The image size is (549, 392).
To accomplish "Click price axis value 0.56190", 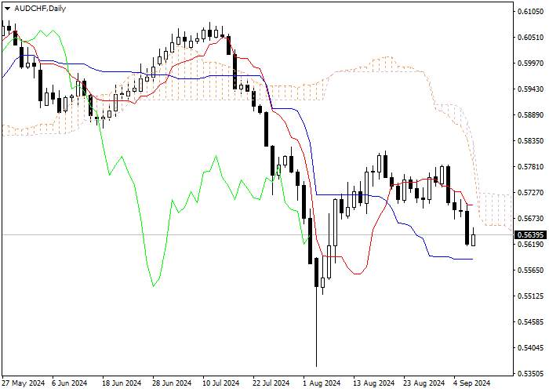I will (531, 244).
